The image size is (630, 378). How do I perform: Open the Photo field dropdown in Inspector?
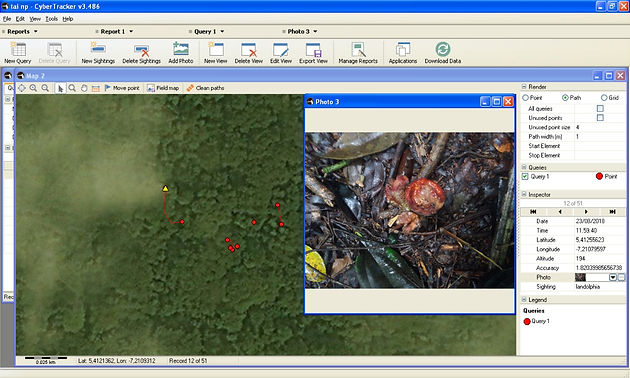click(x=613, y=277)
